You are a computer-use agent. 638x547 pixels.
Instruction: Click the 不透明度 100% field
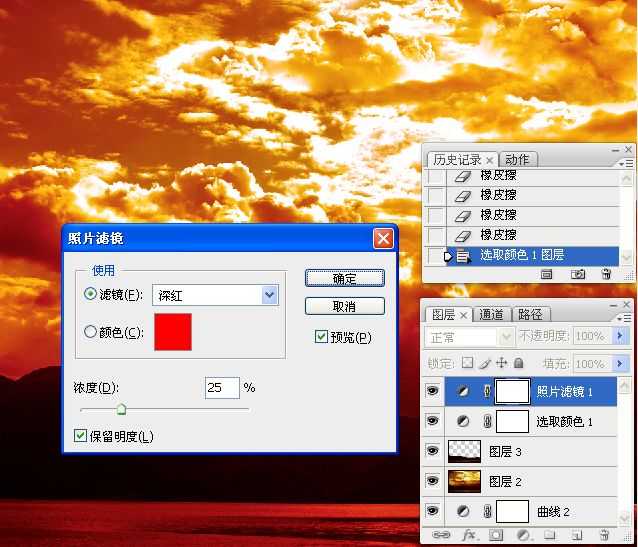click(591, 336)
